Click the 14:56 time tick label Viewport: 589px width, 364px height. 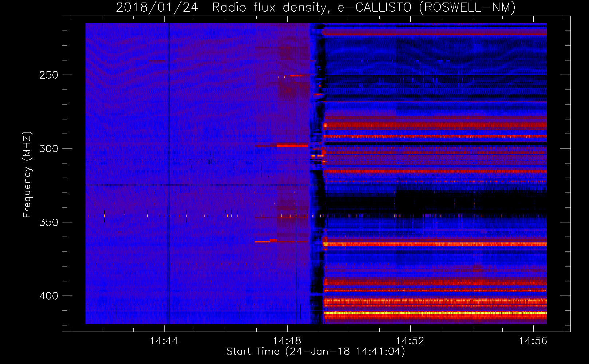(x=533, y=341)
